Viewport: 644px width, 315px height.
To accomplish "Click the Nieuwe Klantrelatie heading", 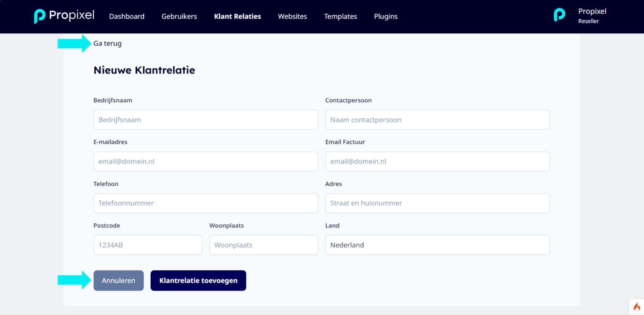I will (144, 70).
